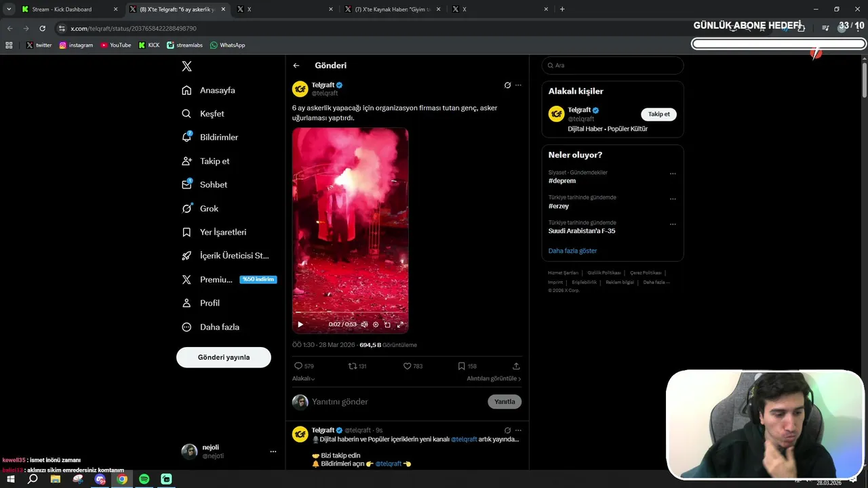Open Keşfet explore page
The height and width of the screenshot is (488, 868).
pyautogui.click(x=203, y=114)
